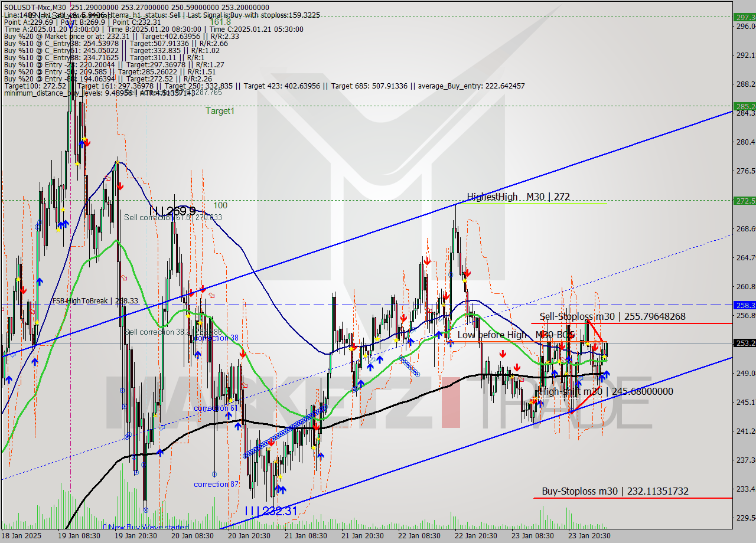The height and width of the screenshot is (543, 756).
Task: Click the 249.0 price axis value
Action: pyautogui.click(x=745, y=373)
